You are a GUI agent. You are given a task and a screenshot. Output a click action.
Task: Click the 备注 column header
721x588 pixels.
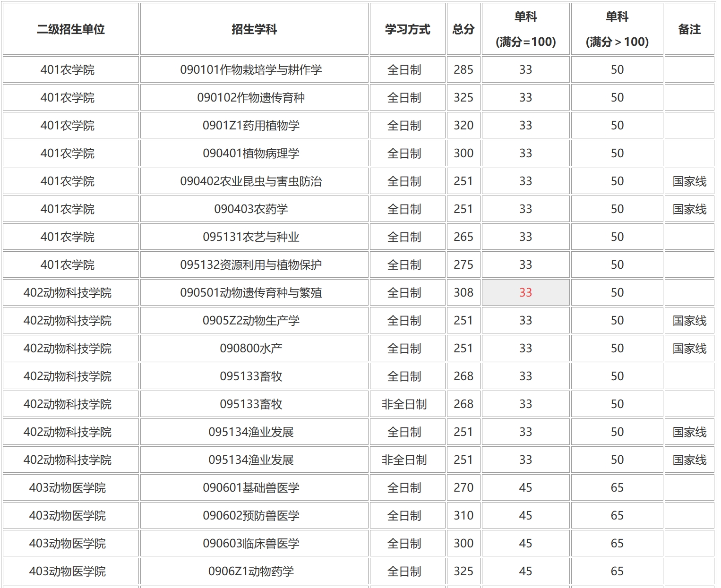[689, 29]
